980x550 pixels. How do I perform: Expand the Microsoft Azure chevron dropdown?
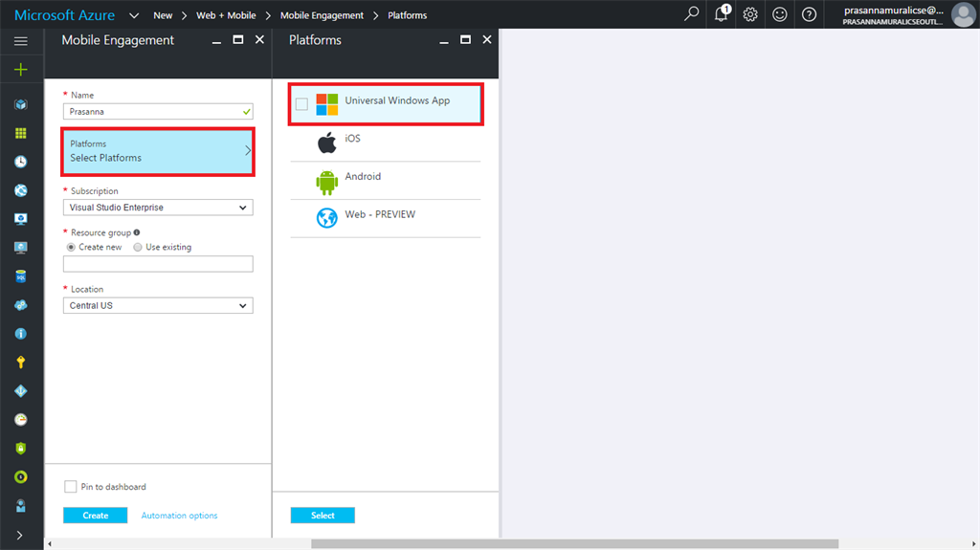click(134, 15)
